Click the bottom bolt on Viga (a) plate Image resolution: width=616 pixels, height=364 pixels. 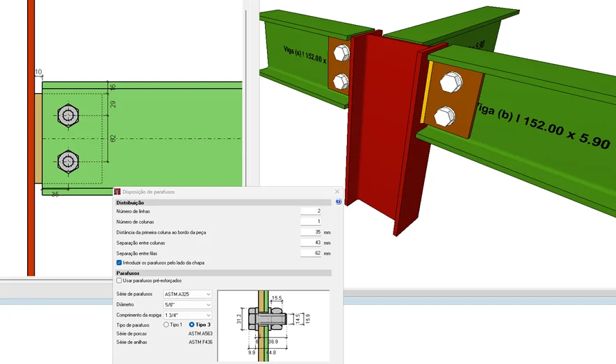(x=341, y=82)
